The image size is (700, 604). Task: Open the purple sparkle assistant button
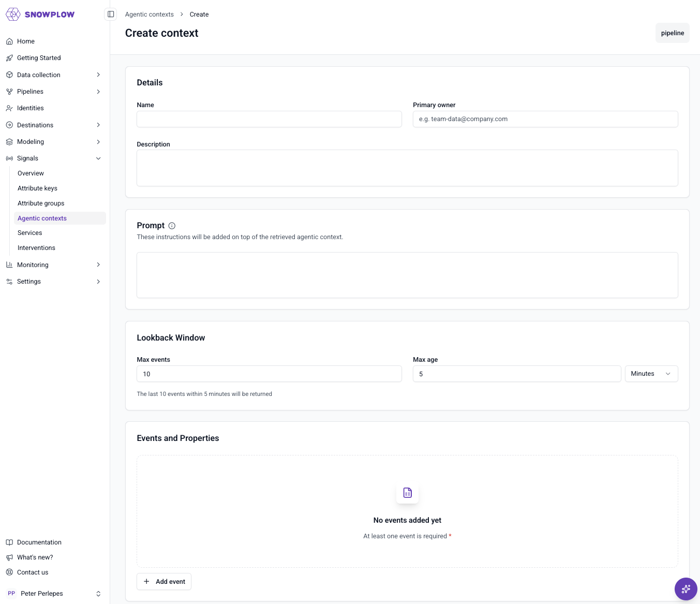point(686,589)
